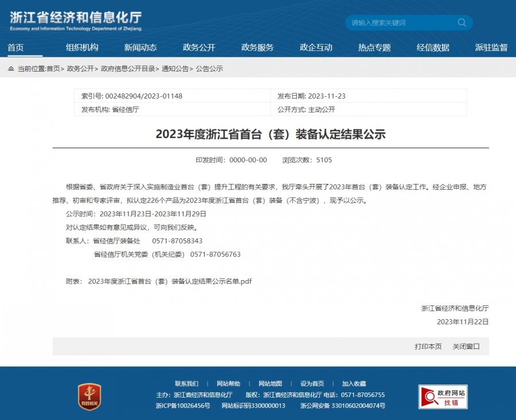The image size is (516, 420).
Task: Click the 加入收藏 footer link
Action: [354, 383]
